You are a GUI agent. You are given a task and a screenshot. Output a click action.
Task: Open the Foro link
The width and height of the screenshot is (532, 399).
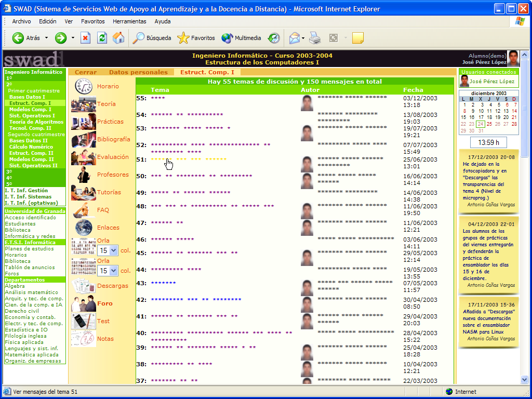pos(105,303)
